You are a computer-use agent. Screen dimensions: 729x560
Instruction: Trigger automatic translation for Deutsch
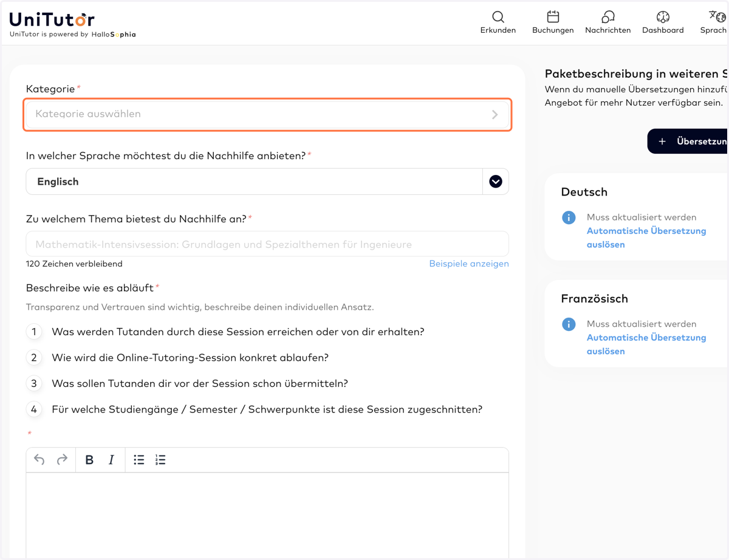(646, 237)
